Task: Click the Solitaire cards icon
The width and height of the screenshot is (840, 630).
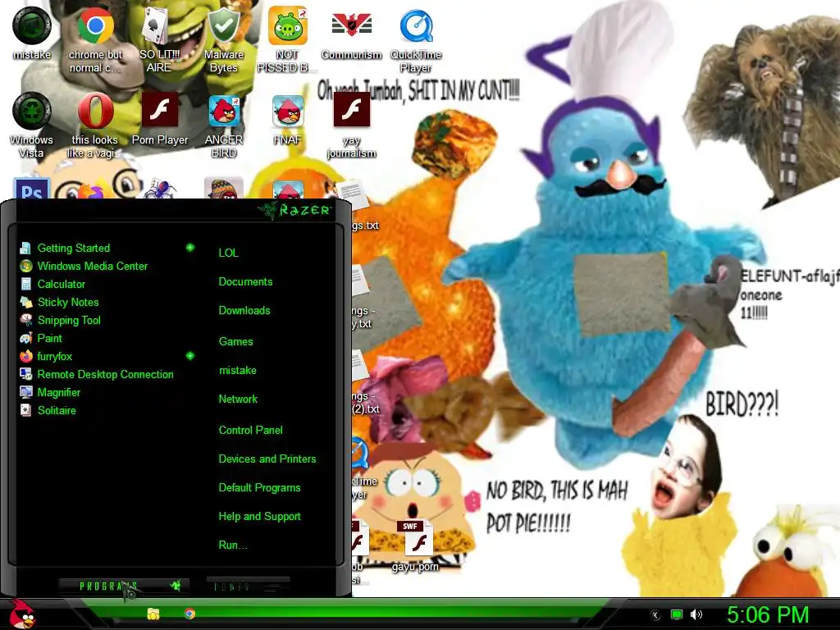Action: 25,410
